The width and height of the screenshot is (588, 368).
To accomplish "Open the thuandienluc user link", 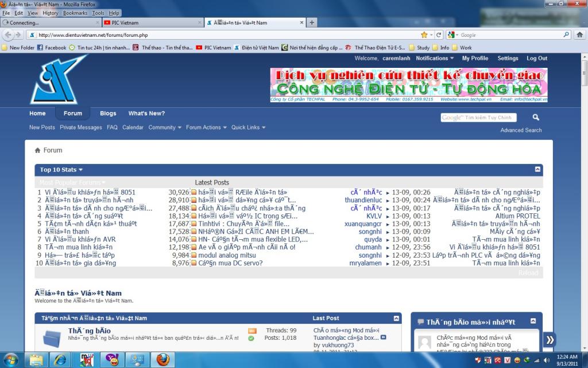I will pos(363,200).
